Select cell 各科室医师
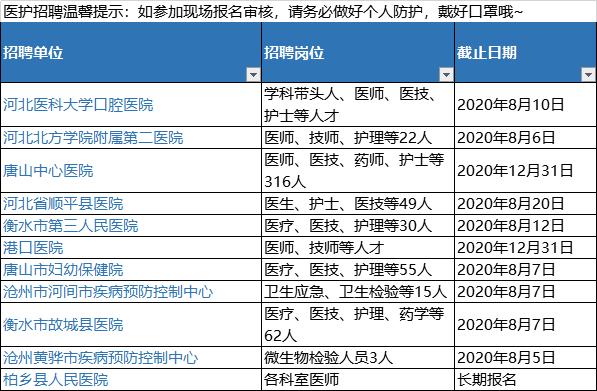Screen dimensions: 597x391 (358, 380)
